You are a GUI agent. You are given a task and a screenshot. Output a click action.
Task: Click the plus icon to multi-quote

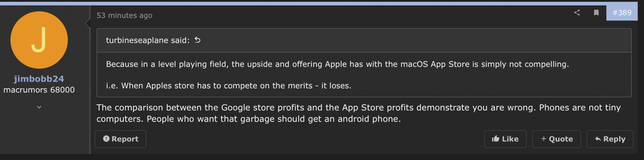(544, 138)
